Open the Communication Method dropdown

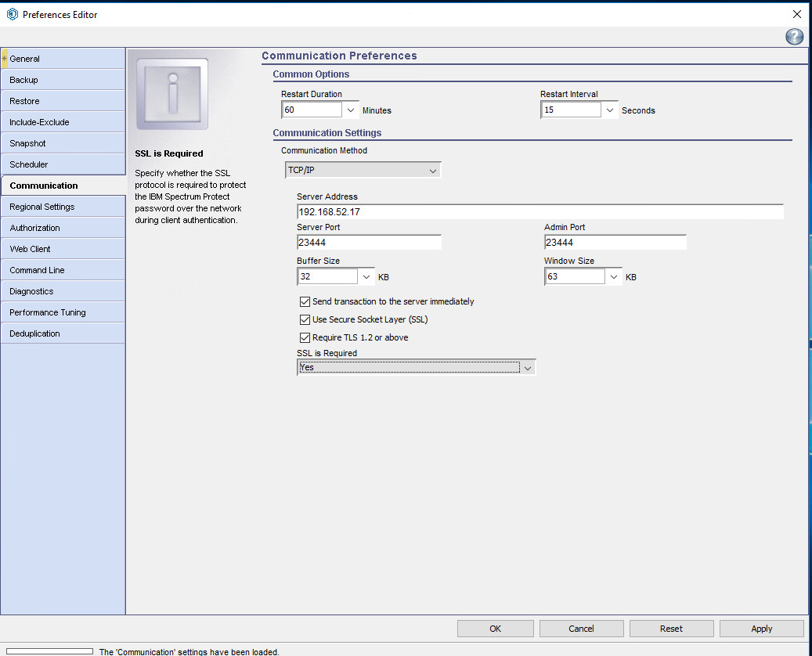pyautogui.click(x=363, y=170)
